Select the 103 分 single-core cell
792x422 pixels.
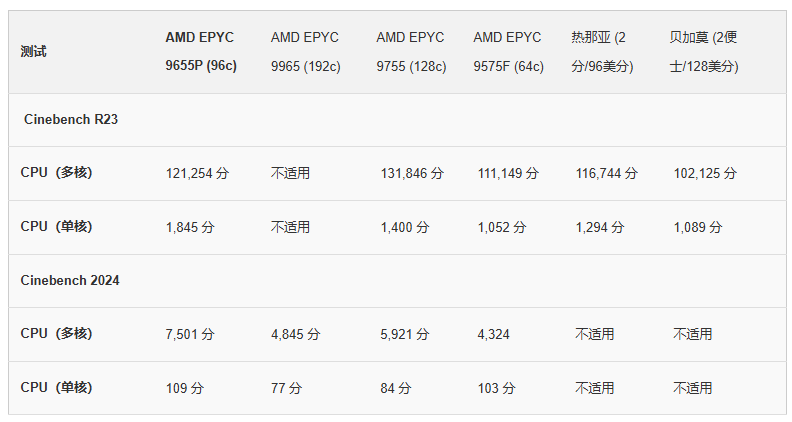pyautogui.click(x=495, y=388)
